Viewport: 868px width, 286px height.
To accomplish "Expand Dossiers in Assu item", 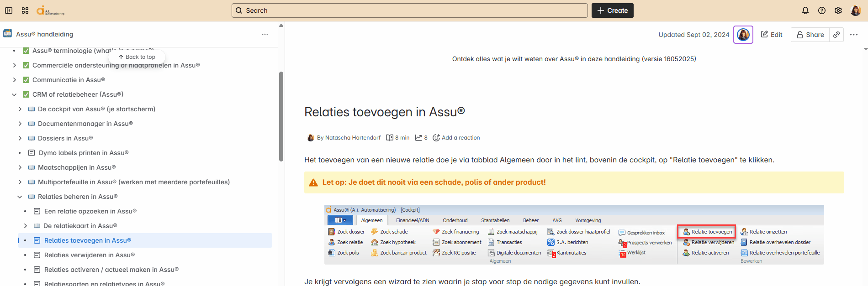I will [x=20, y=138].
